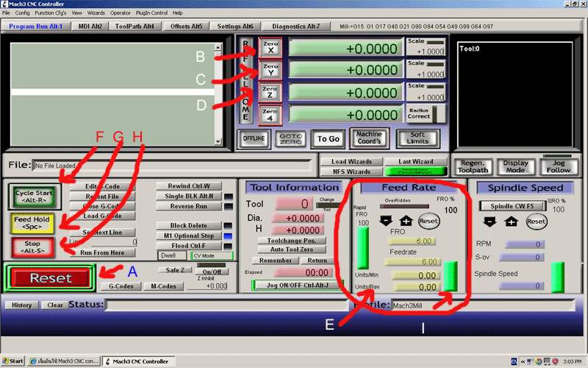The height and width of the screenshot is (368, 588).
Task: Click the Stop Alt-S button
Action: 32,247
